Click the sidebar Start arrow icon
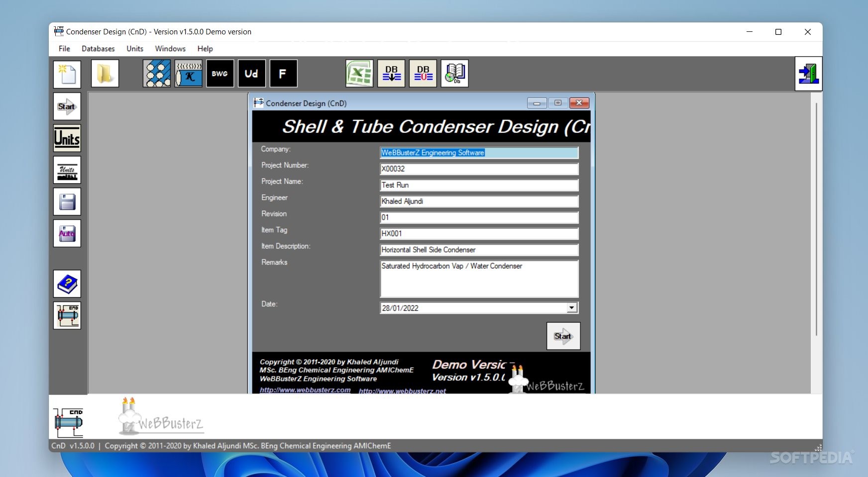 pyautogui.click(x=67, y=107)
